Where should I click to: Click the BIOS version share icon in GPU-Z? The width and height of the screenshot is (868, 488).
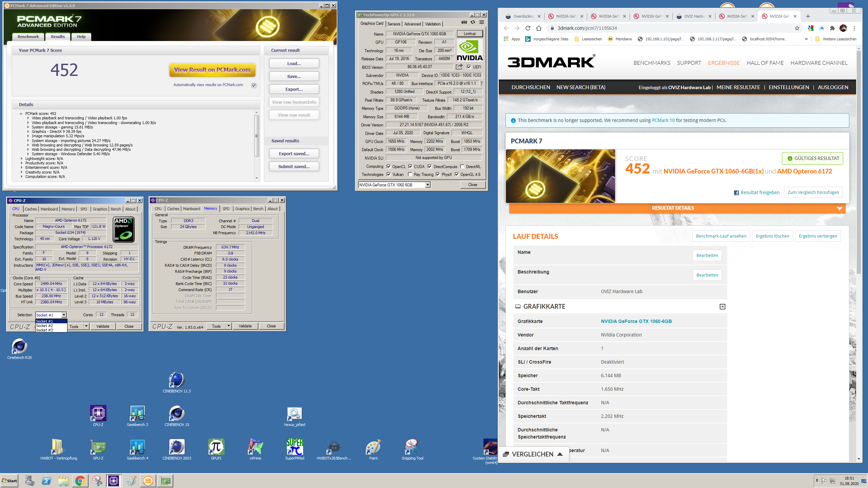point(459,67)
